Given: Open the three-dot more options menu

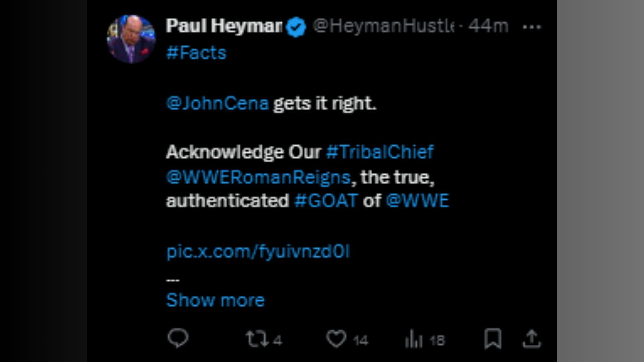Looking at the screenshot, I should coord(532,27).
